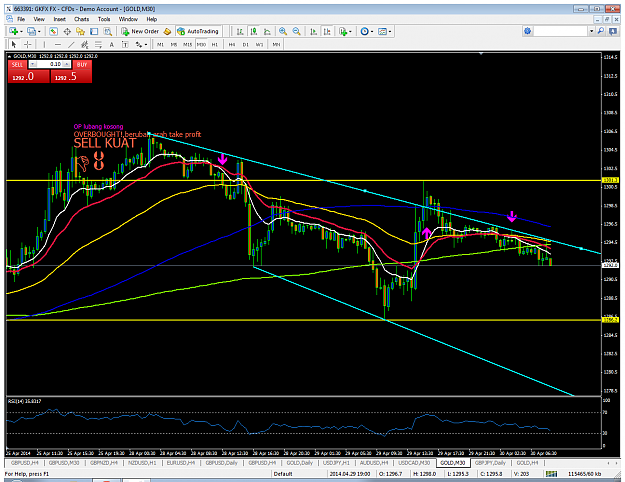Click the search magnifier icon
This screenshot has width=625, height=482.
[x=601, y=31]
